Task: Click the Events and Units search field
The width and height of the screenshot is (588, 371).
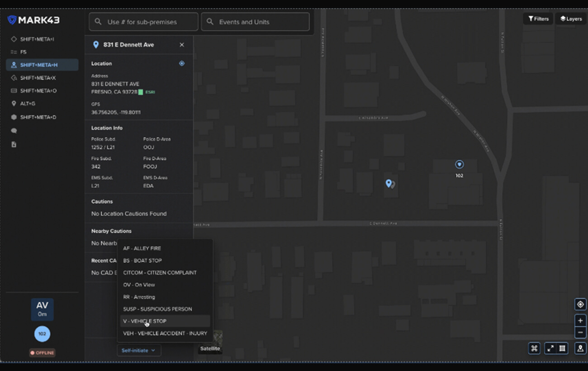Action: point(255,22)
